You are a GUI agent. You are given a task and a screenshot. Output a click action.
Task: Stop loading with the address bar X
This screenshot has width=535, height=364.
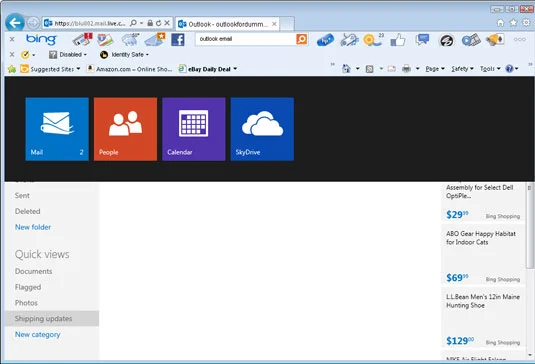pyautogui.click(x=167, y=23)
